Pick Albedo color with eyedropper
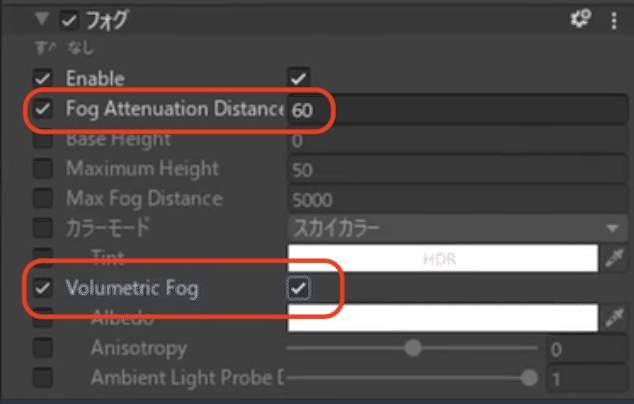634x404 pixels. click(615, 318)
